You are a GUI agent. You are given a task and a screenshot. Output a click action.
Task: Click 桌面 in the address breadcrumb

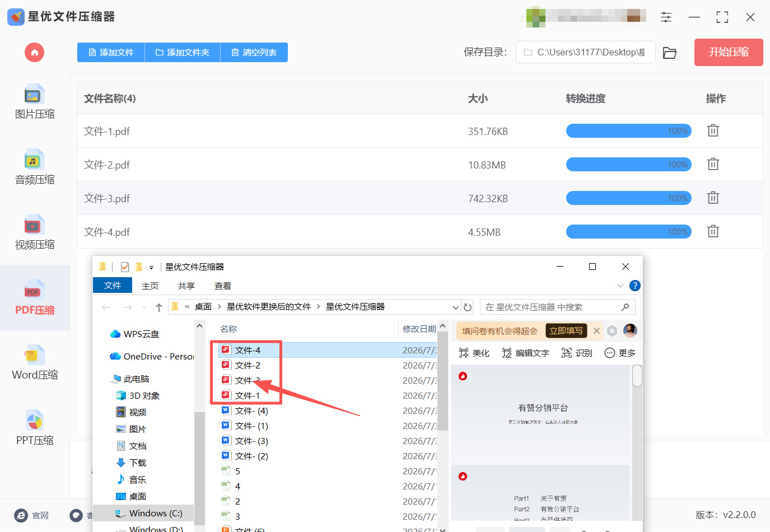click(203, 307)
